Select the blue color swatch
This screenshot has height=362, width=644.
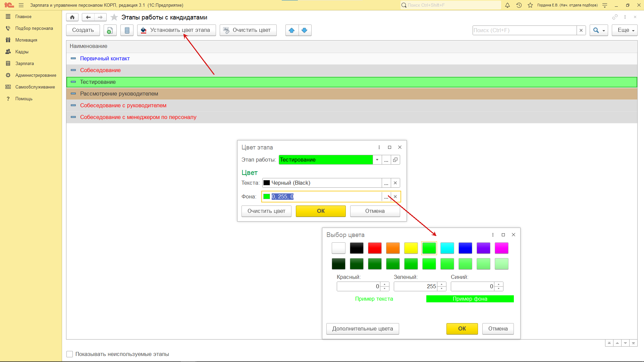pyautogui.click(x=465, y=248)
